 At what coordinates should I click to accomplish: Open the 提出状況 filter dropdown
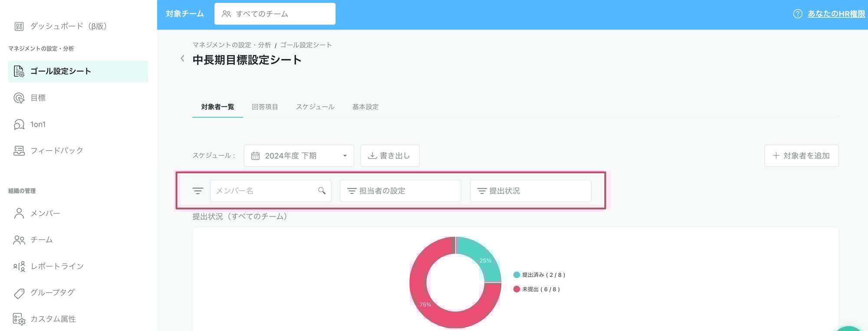[x=530, y=191]
